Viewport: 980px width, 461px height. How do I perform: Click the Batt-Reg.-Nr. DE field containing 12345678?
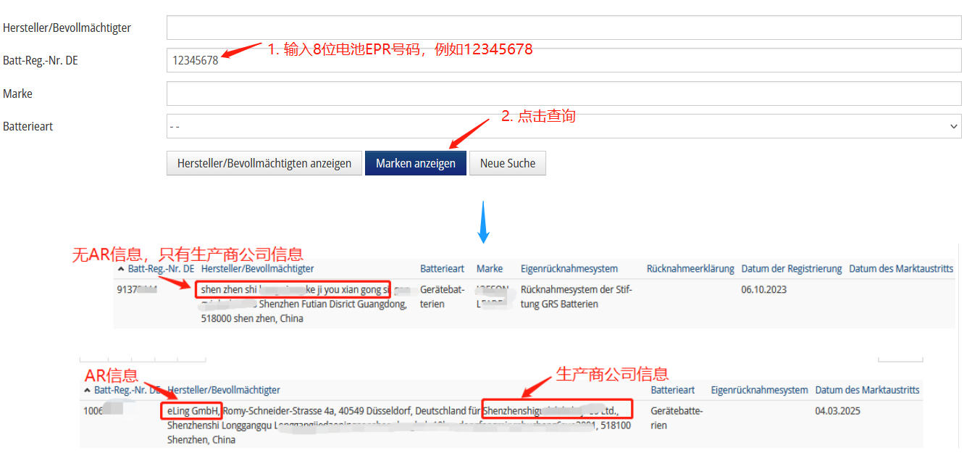tap(564, 60)
